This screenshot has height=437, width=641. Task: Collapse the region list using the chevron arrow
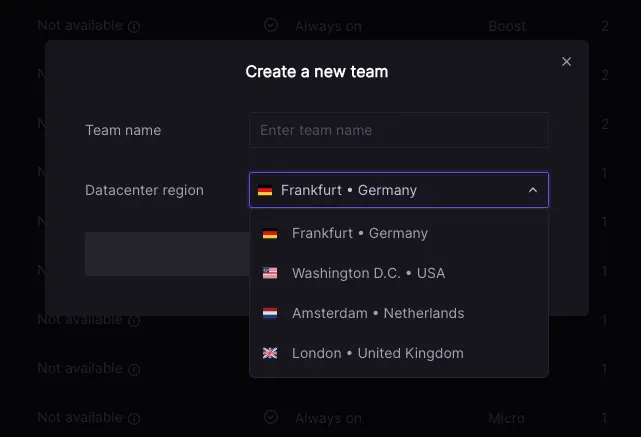point(533,190)
